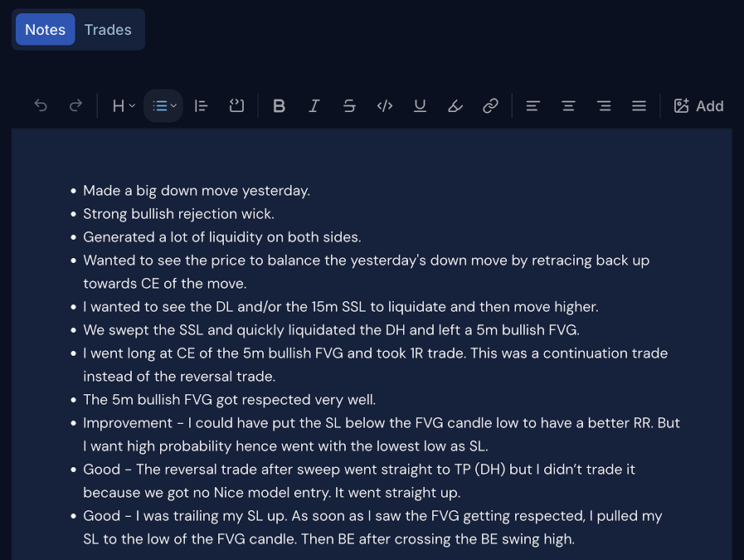The height and width of the screenshot is (560, 744).
Task: Insert an inline code snippet
Action: [x=384, y=105]
